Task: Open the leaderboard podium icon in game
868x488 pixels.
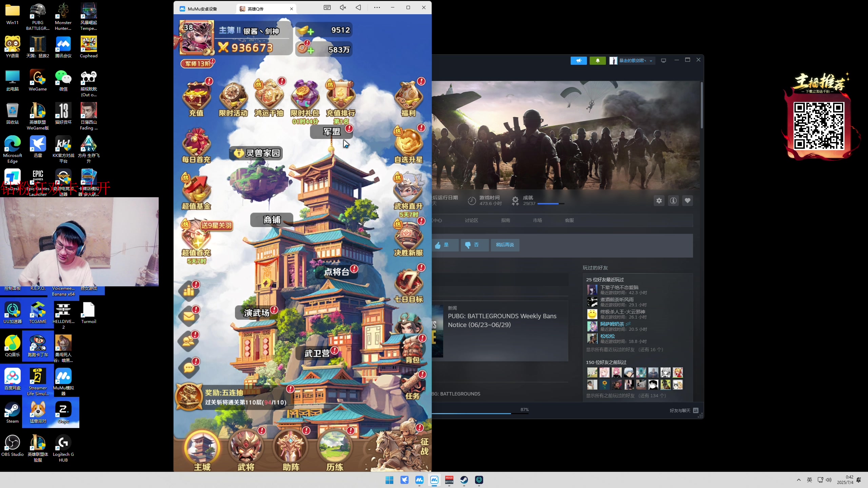Action: point(189,291)
